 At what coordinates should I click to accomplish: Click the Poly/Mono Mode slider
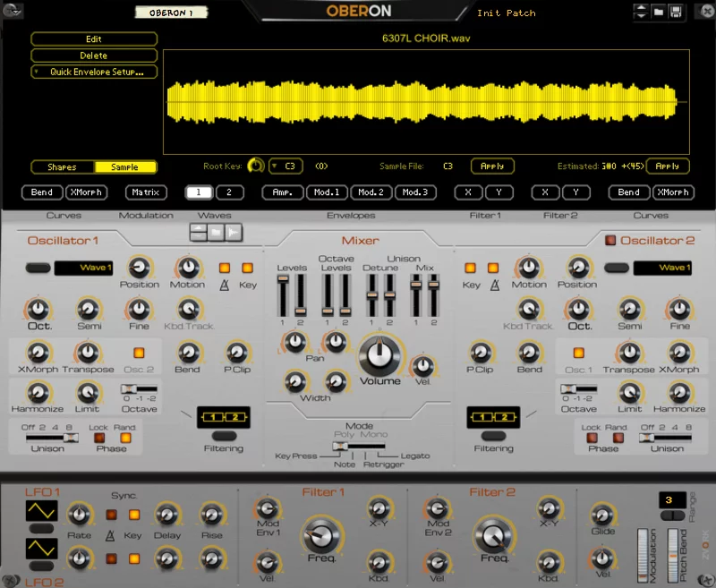pyautogui.click(x=360, y=446)
